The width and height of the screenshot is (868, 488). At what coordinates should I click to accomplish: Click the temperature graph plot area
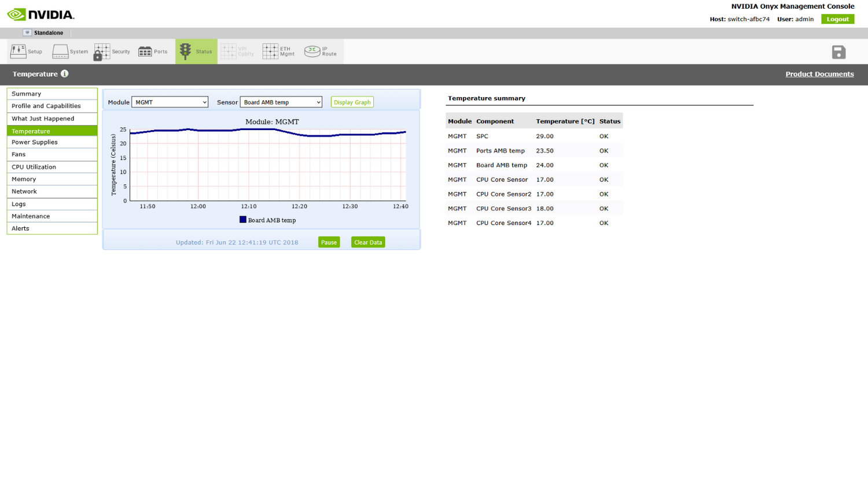coord(268,165)
